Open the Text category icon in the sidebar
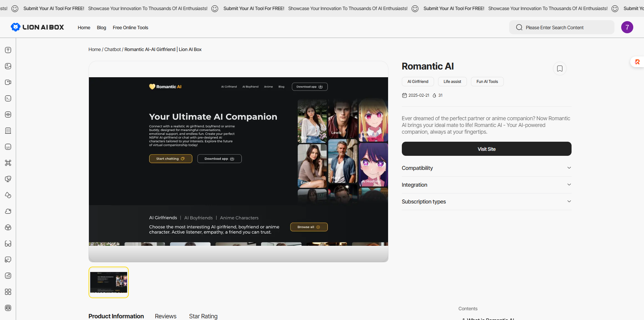 click(8, 50)
